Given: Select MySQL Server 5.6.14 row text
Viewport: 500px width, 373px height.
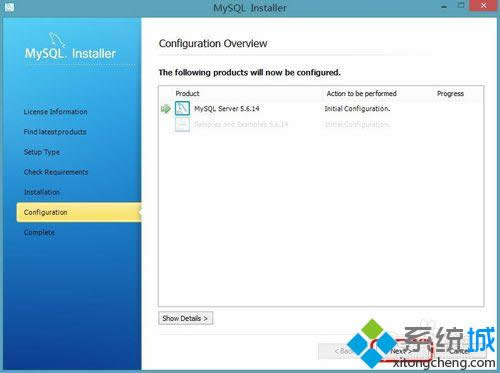Looking at the screenshot, I should [227, 109].
